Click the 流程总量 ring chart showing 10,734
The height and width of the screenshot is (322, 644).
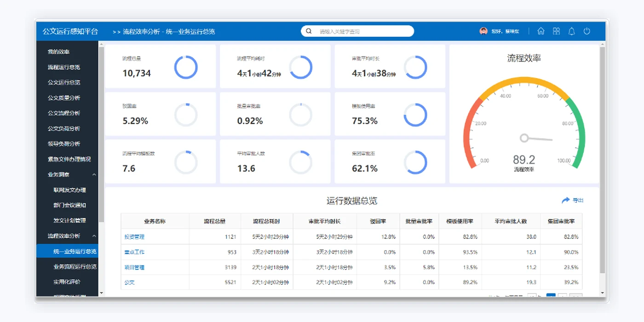(x=186, y=68)
